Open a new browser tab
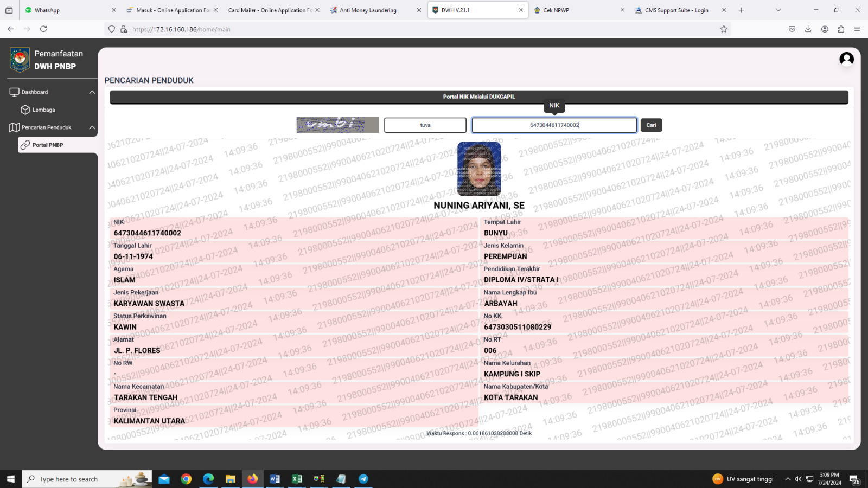Screen dimensions: 868x488 pos(741,10)
